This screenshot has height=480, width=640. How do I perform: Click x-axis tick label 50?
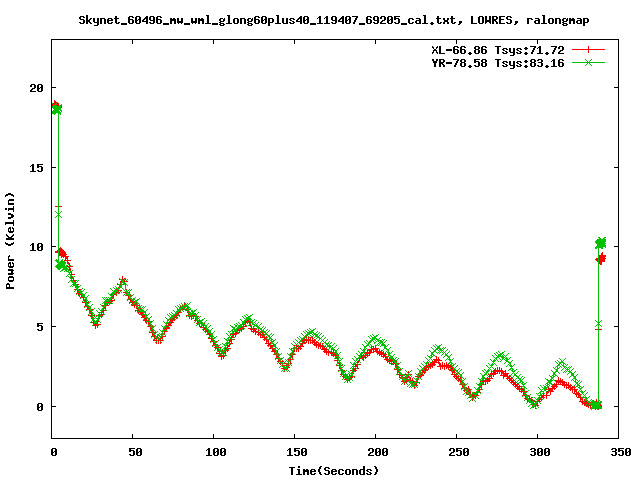[135, 452]
